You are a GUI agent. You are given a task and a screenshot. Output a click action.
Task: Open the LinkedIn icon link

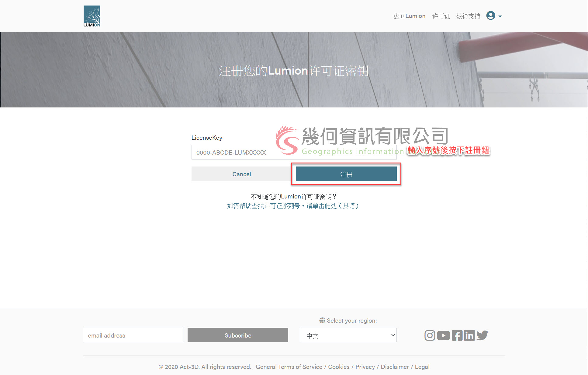coord(469,335)
